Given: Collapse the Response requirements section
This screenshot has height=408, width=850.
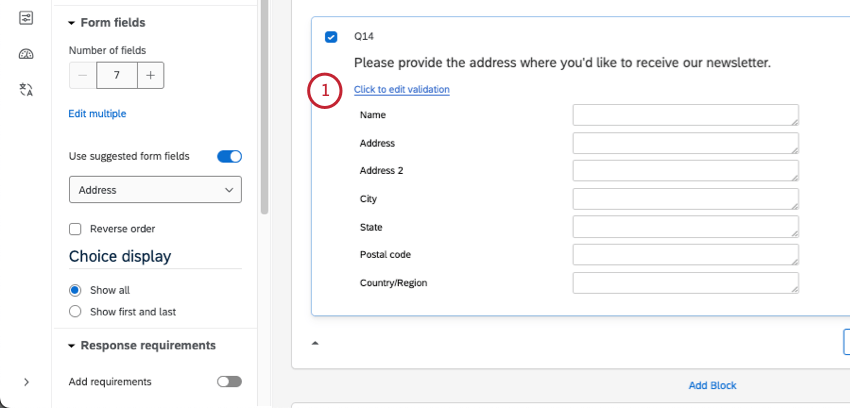Looking at the screenshot, I should (x=72, y=346).
